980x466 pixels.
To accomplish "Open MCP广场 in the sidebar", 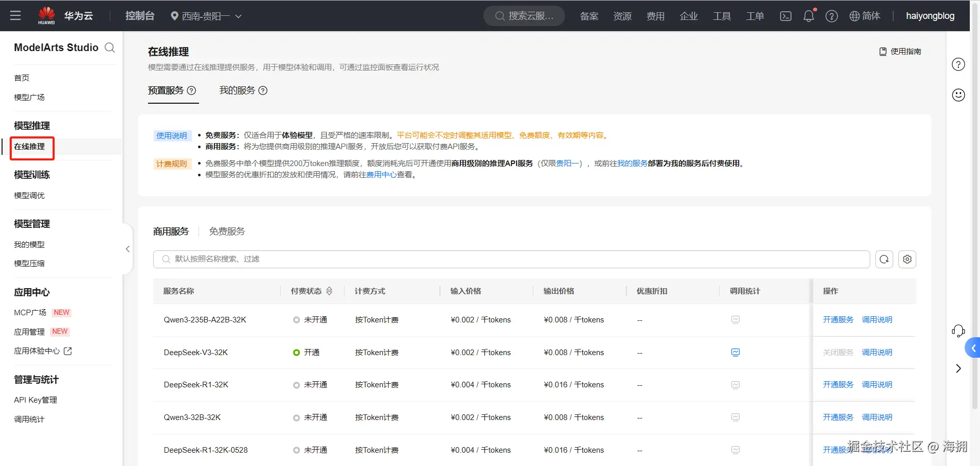I will tap(30, 312).
